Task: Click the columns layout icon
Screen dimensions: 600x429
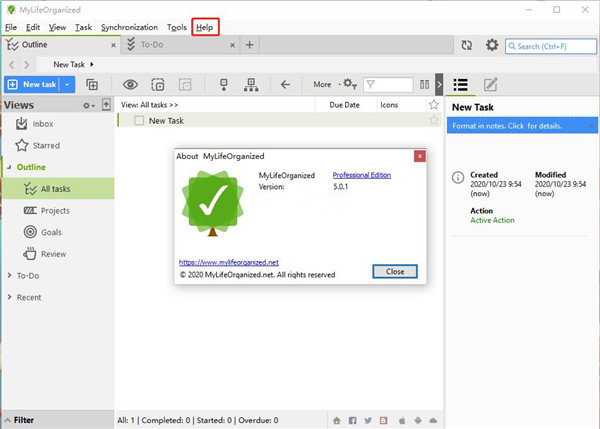Action: (x=424, y=84)
